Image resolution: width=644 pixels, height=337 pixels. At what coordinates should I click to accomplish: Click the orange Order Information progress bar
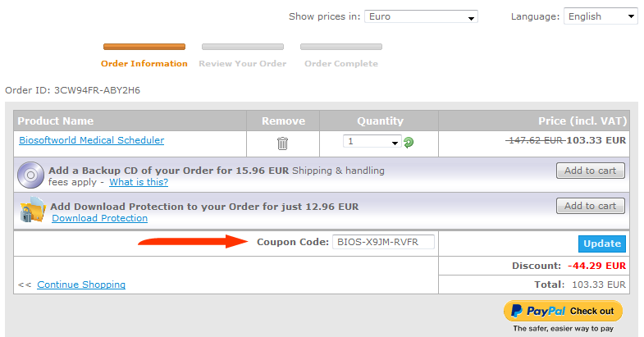pyautogui.click(x=144, y=47)
